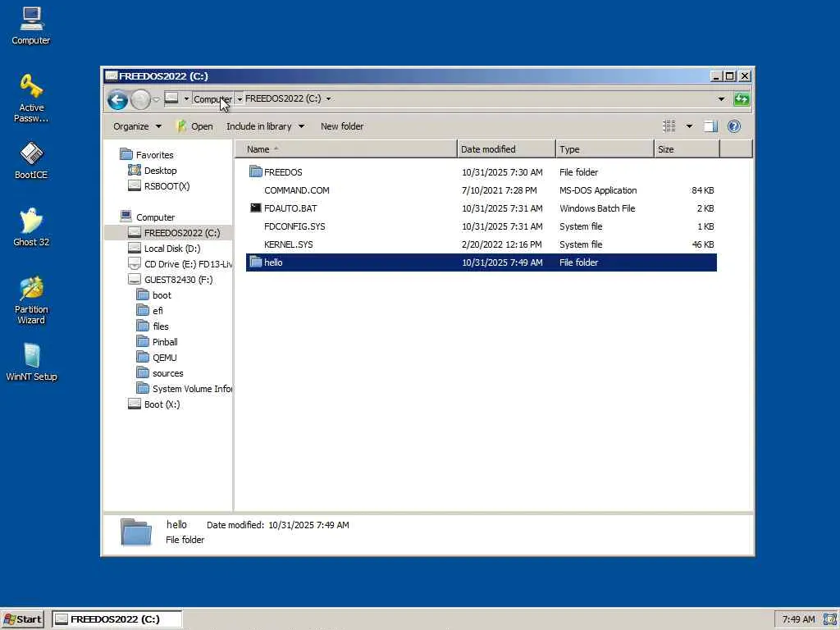Go back with the Back arrow button
The image size is (840, 630).
pos(117,99)
